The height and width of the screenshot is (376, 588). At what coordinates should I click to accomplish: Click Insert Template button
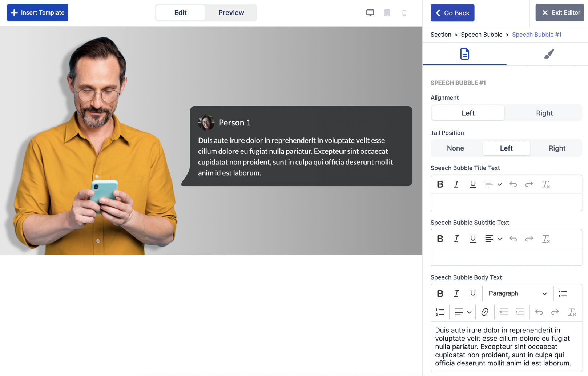[37, 13]
